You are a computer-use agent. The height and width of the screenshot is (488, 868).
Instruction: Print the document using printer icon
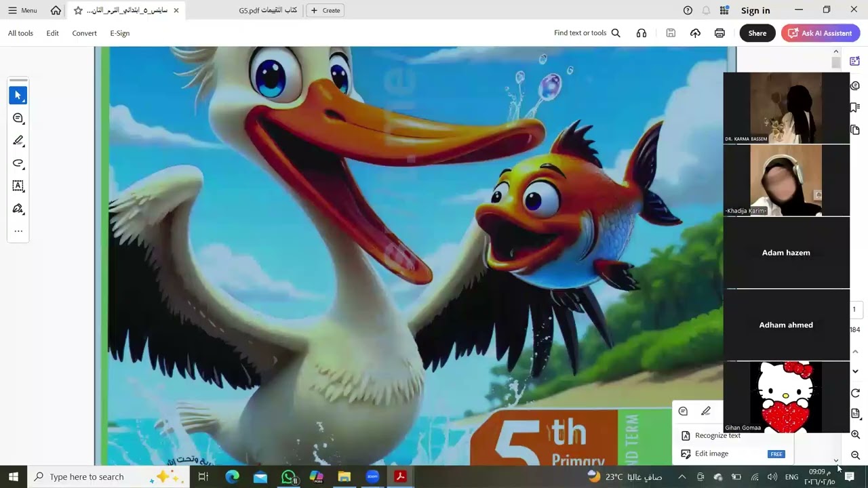click(719, 33)
